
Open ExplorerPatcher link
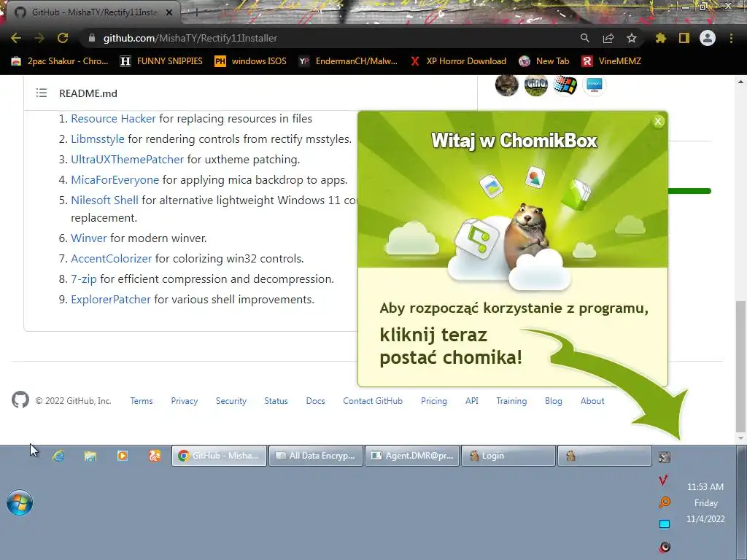click(x=111, y=300)
